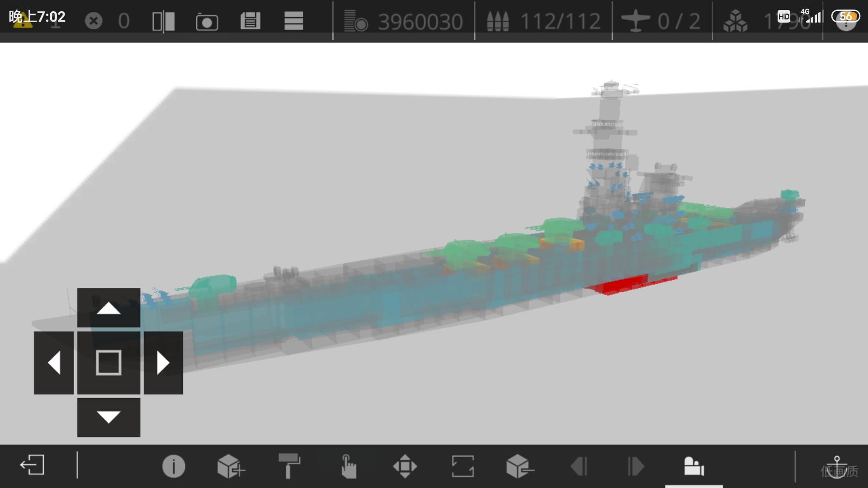This screenshot has height=488, width=868.
Task: Activate the touch select tool
Action: click(x=348, y=466)
